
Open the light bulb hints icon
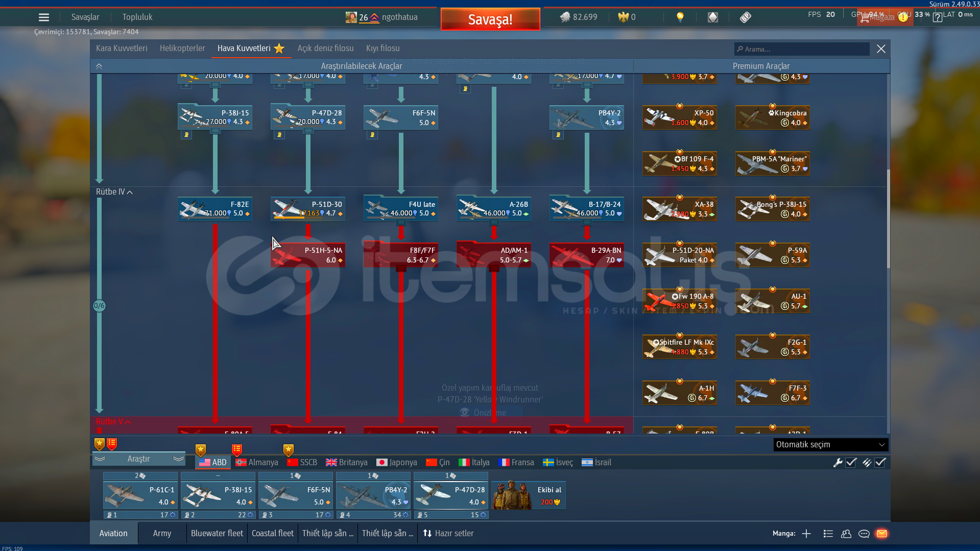(x=680, y=17)
